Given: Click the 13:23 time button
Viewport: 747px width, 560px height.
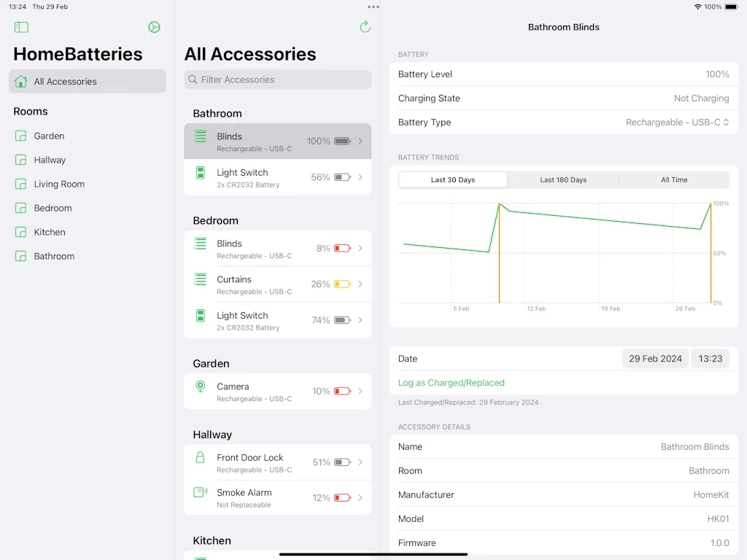Looking at the screenshot, I should point(710,359).
